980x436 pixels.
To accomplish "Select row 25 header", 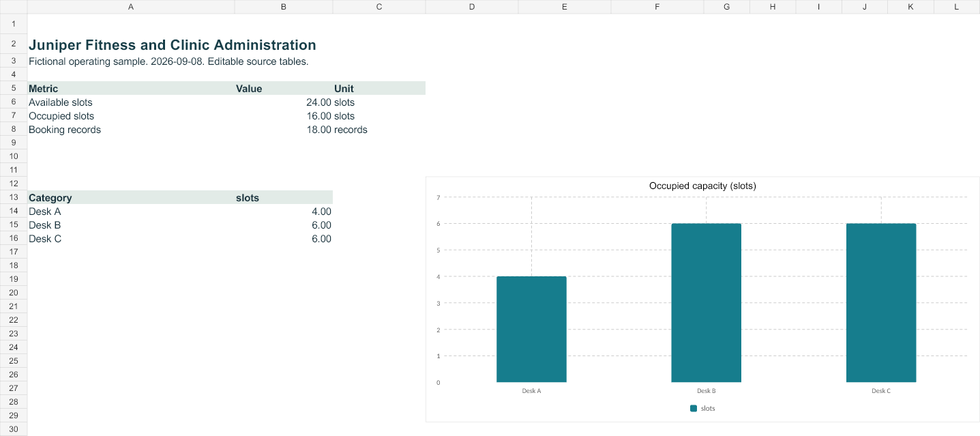I will tap(14, 361).
